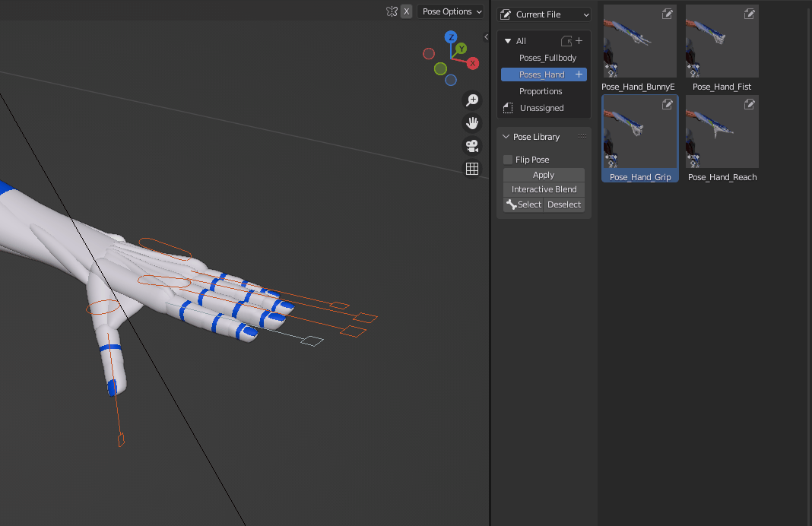Toggle X-axis mirror button in header
Viewport: 812px width, 526px height.
[x=407, y=11]
